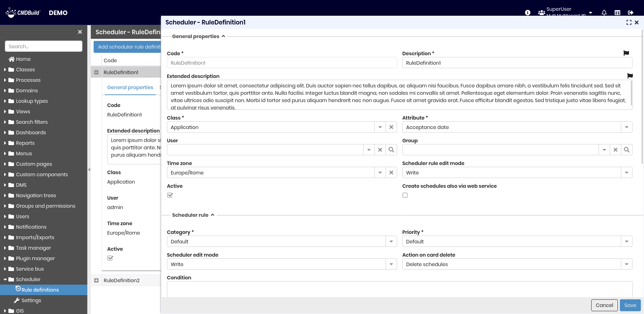Expand the Lookup types menu
Screen dimensions: 644x314
click(x=5, y=101)
